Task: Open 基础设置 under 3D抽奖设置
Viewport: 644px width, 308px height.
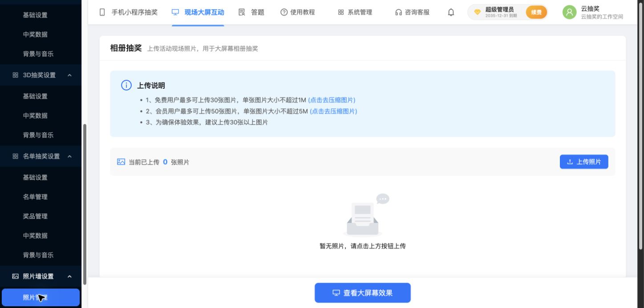Action: (35, 96)
